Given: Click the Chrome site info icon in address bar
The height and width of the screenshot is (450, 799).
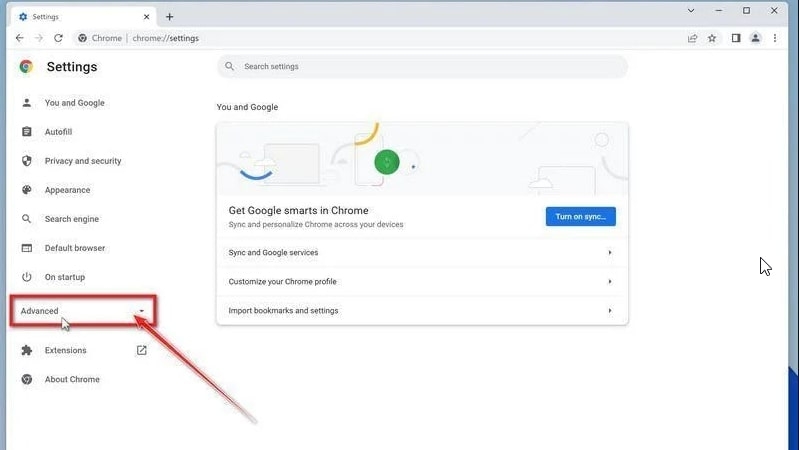Looking at the screenshot, I should [82, 38].
